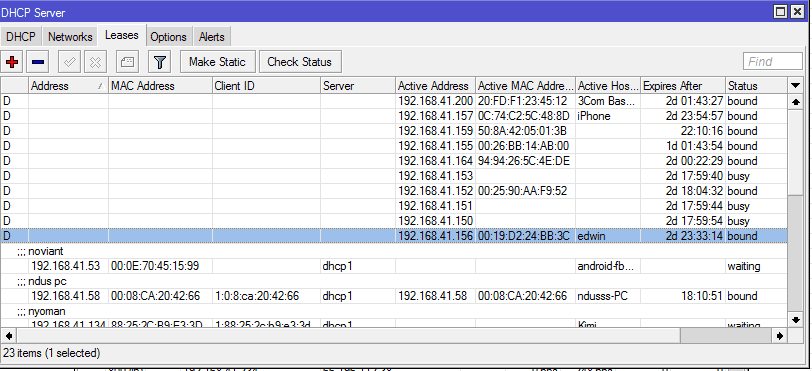Open the Options tab
Viewport: 812px width, 371px height.
[168, 37]
